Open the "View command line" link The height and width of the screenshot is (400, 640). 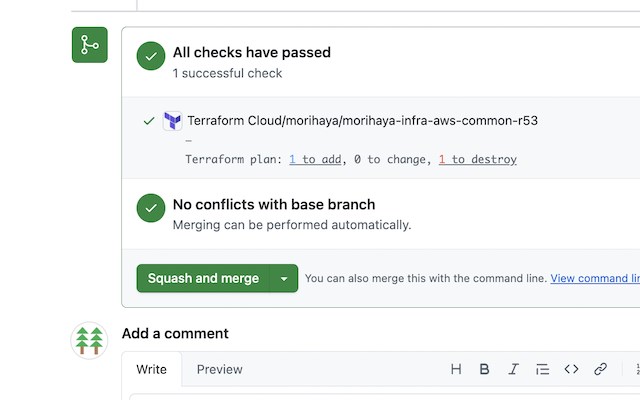pyautogui.click(x=594, y=278)
